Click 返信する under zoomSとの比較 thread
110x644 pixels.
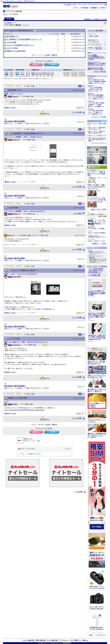pyautogui.click(x=45, y=231)
